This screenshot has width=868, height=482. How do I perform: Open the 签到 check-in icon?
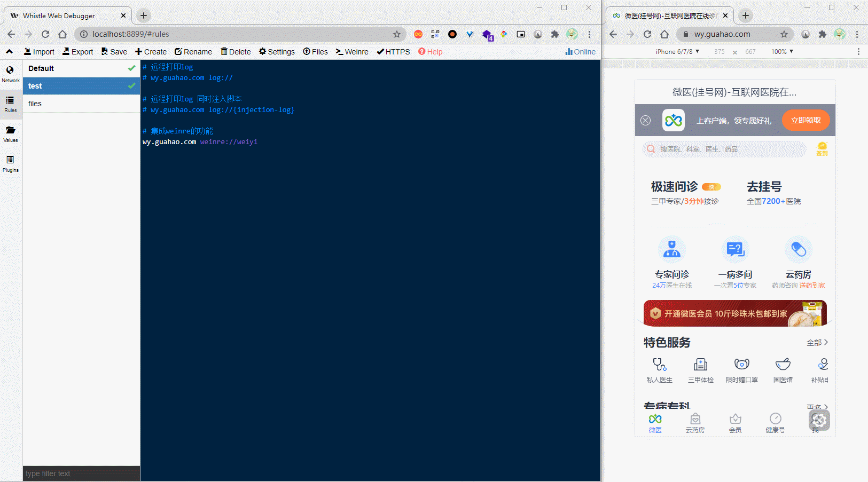[822, 149]
